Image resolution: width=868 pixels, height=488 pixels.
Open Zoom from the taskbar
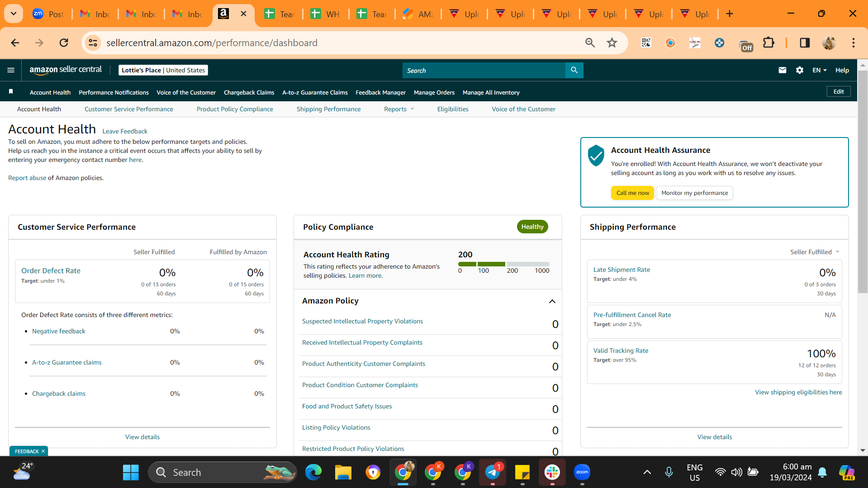[x=582, y=472]
